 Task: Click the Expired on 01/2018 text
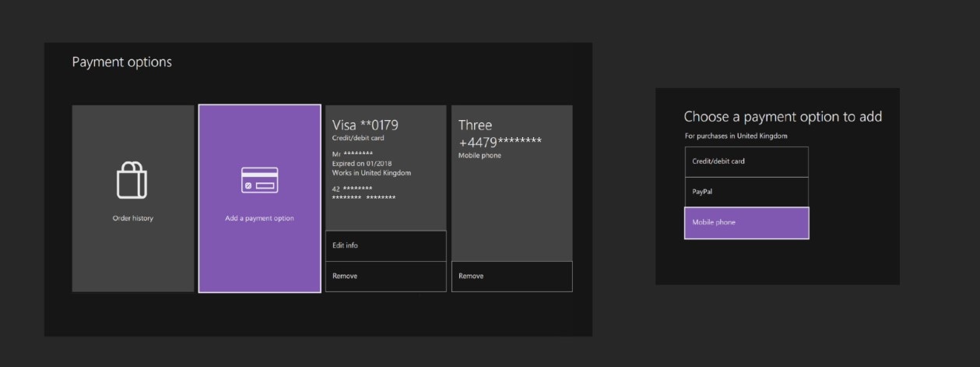tap(362, 164)
